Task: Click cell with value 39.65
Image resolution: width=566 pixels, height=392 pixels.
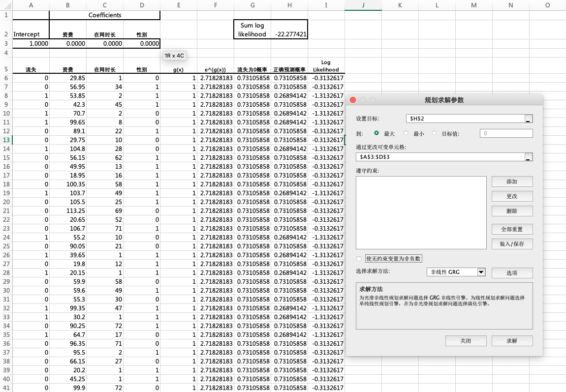Action: tap(68, 255)
